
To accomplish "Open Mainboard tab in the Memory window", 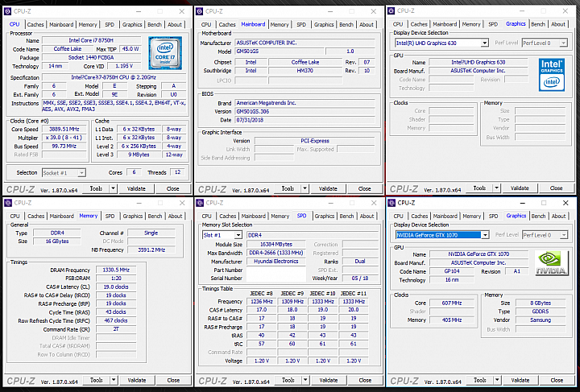I will (x=62, y=217).
